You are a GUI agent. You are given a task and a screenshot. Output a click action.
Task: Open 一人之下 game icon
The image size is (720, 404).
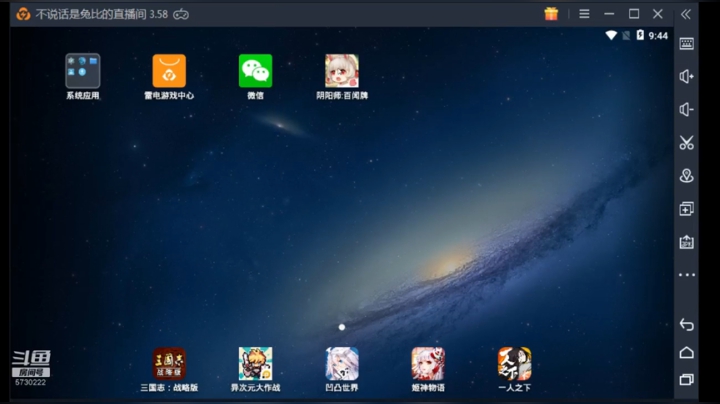[514, 364]
